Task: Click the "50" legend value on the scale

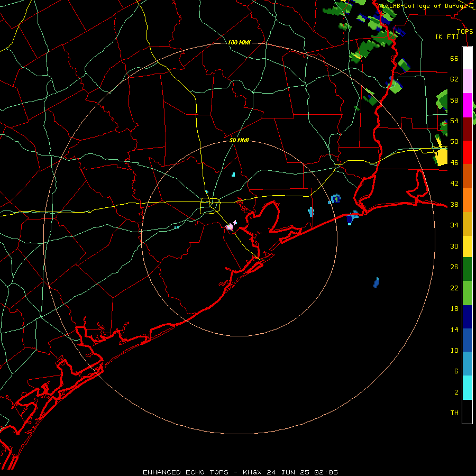Action: [454, 142]
